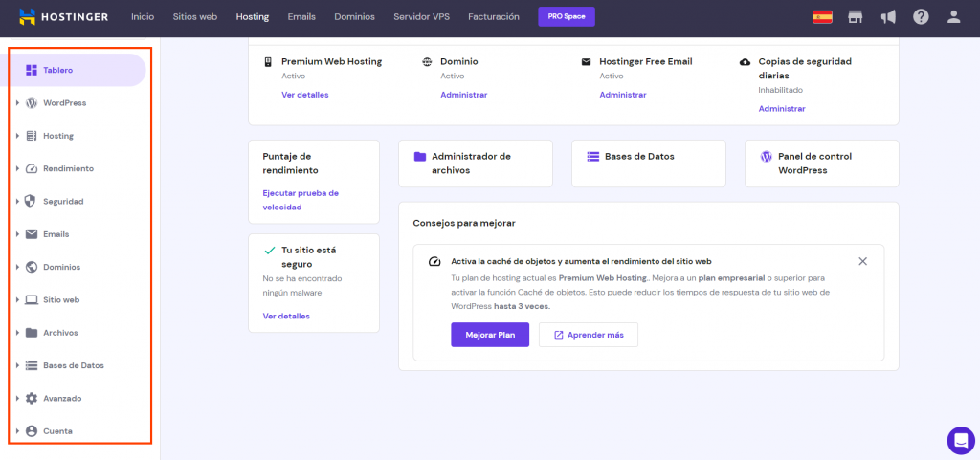Viewport: 980px width, 460px height.
Task: Dismiss the object cache tip
Action: point(862,261)
